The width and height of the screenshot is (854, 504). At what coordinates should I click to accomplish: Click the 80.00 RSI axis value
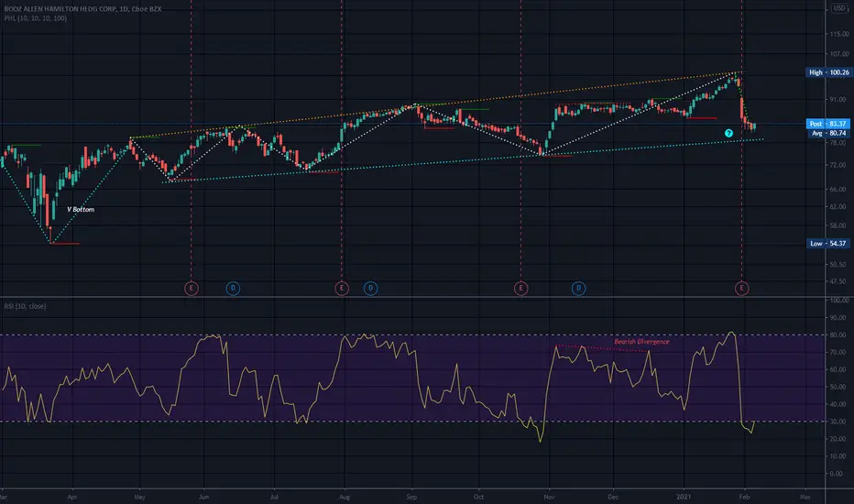[x=838, y=335]
